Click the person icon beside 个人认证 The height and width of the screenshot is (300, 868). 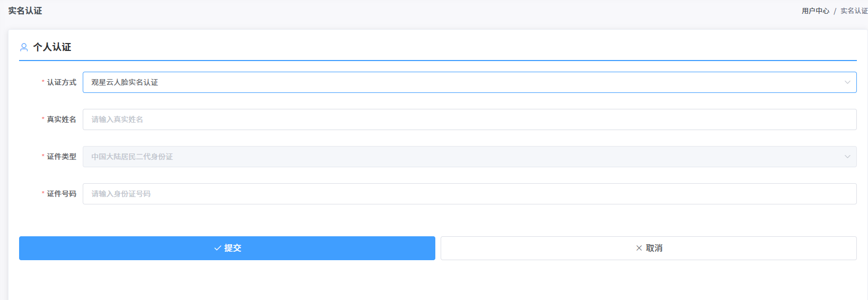click(24, 47)
